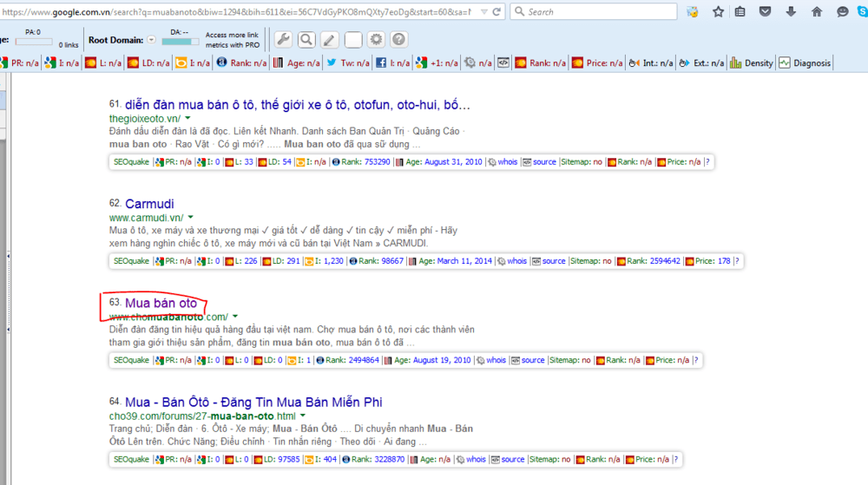Click the Pocket icon in toolbar
Image resolution: width=868 pixels, height=485 pixels.
pos(765,11)
